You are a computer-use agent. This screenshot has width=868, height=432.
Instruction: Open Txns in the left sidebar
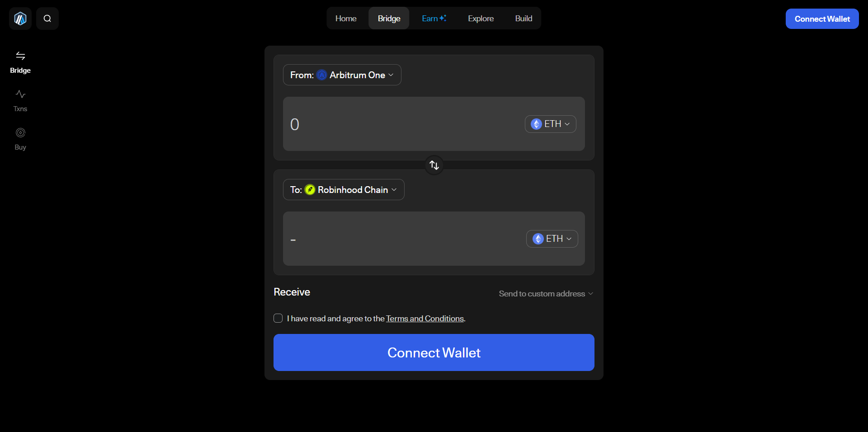coord(20,101)
